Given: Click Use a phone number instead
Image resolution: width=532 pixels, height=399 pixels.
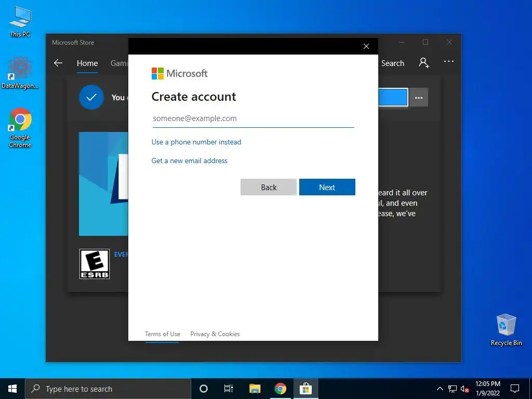Looking at the screenshot, I should [196, 142].
